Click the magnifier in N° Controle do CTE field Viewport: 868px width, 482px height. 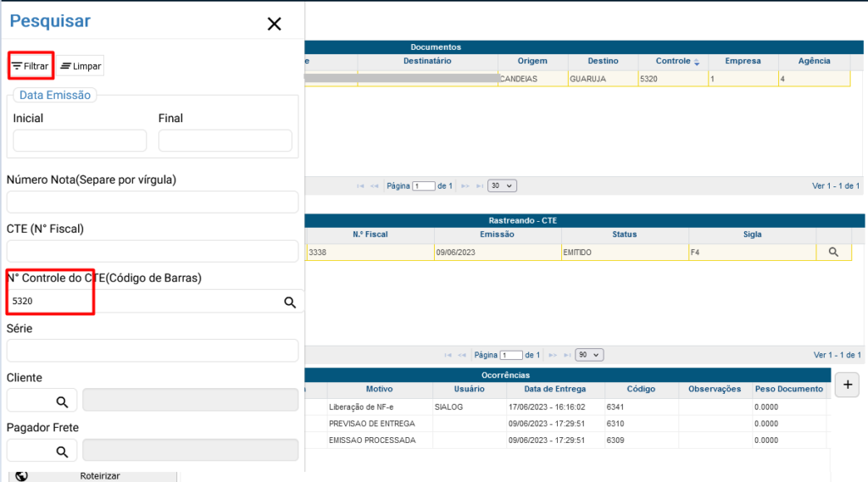[x=289, y=302]
